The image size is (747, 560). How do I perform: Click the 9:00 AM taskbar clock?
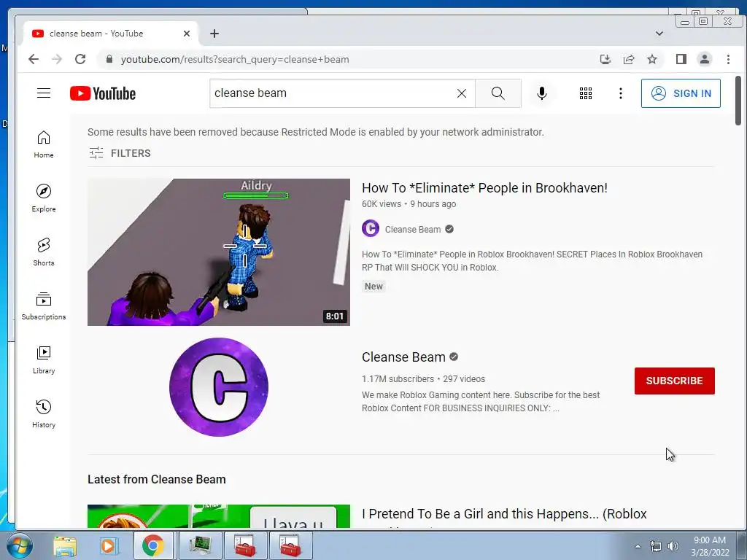click(709, 540)
